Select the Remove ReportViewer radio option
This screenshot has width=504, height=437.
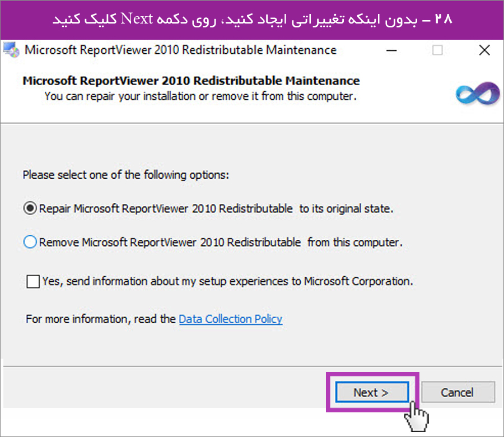[x=30, y=242]
